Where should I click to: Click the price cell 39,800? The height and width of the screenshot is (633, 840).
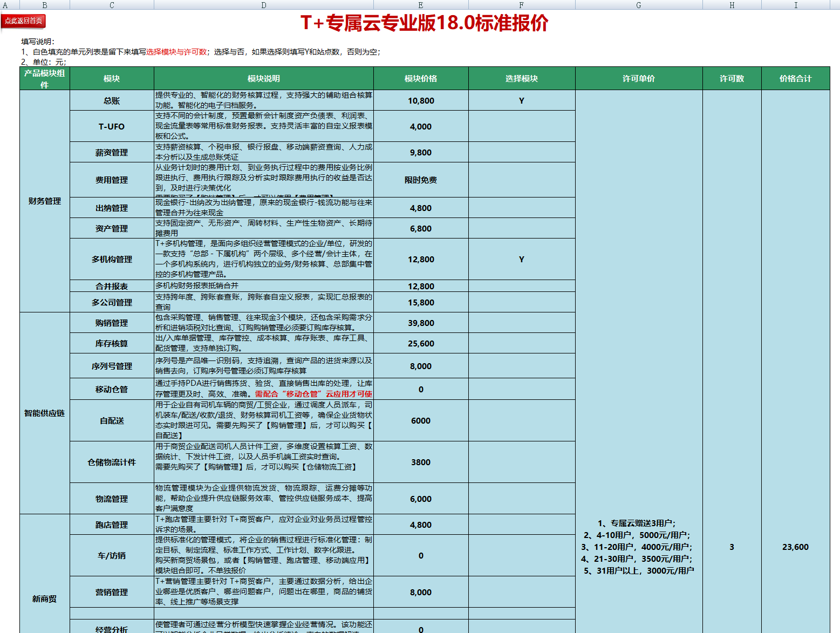pyautogui.click(x=421, y=323)
